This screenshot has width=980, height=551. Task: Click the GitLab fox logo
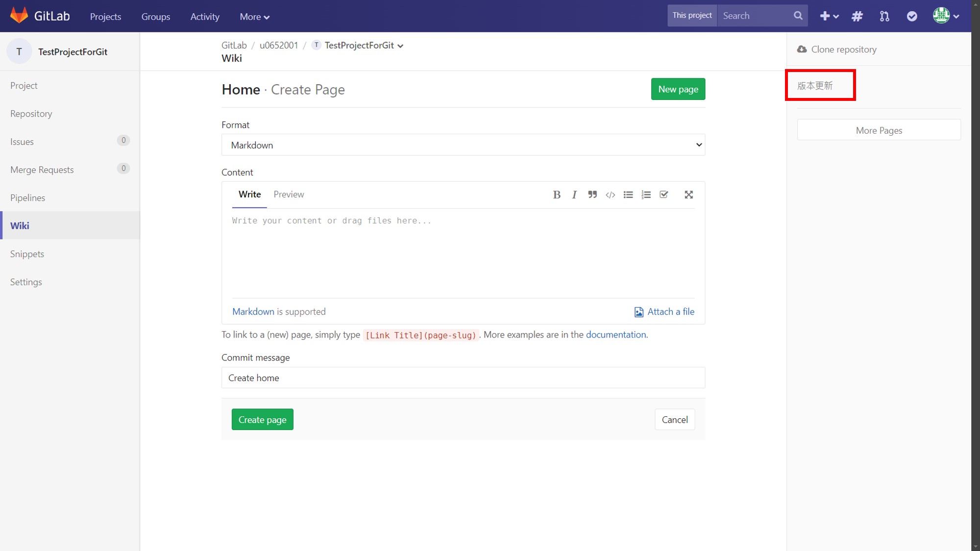click(x=19, y=16)
